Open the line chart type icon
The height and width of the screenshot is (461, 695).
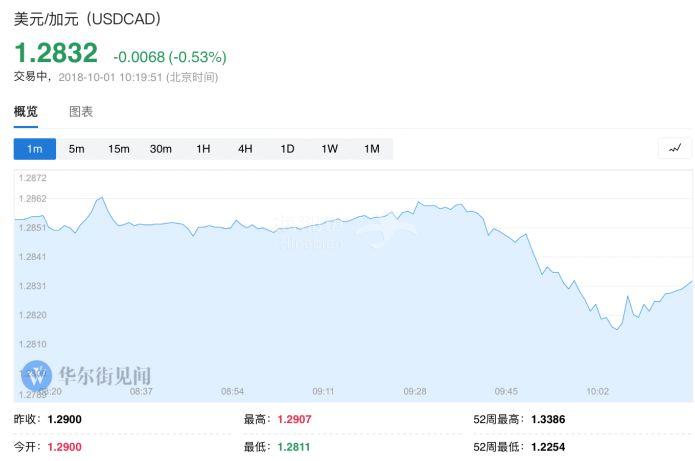675,148
